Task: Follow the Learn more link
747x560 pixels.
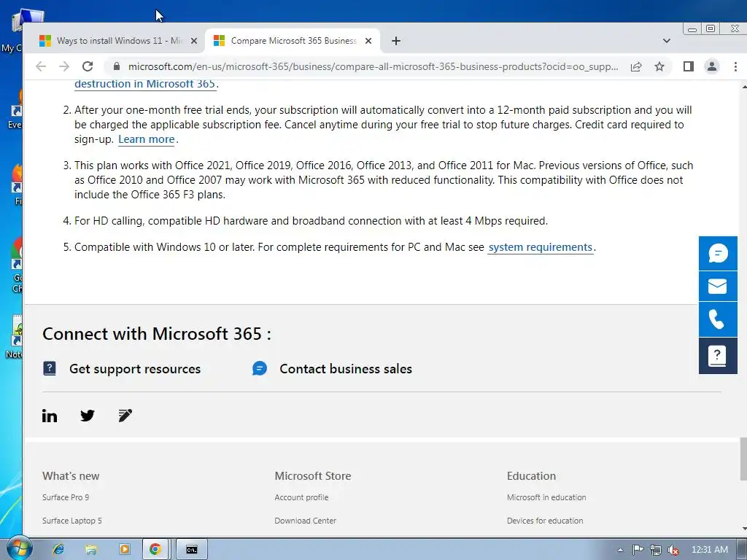Action: pyautogui.click(x=147, y=139)
